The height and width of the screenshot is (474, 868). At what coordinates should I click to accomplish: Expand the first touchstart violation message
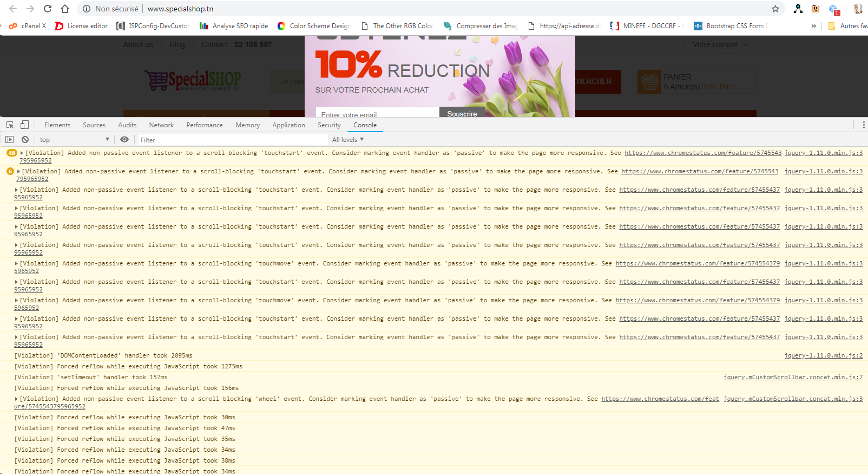22,153
